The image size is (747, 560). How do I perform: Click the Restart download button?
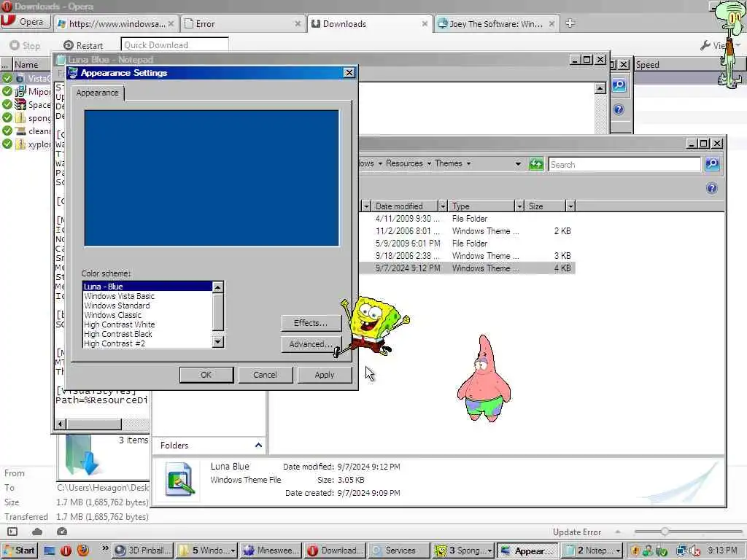pyautogui.click(x=83, y=45)
